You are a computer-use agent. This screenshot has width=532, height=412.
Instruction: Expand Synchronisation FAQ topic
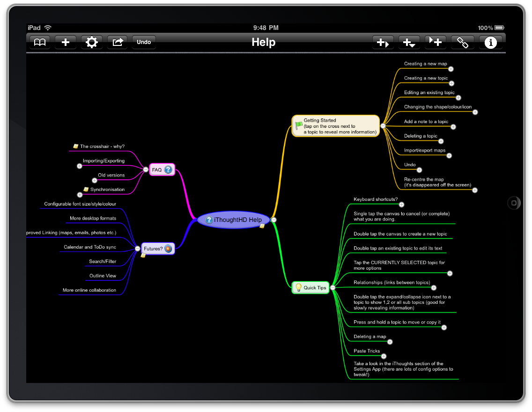(80, 195)
